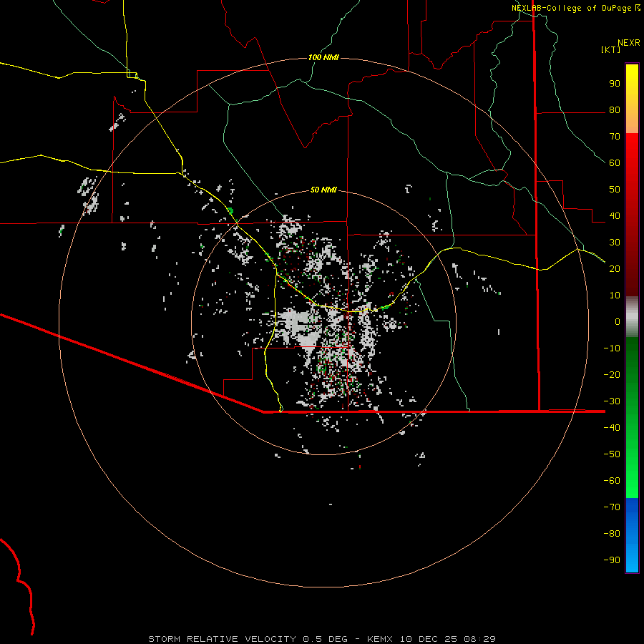Click the KT units label above colorbar
This screenshot has height=644, width=644.
(611, 49)
